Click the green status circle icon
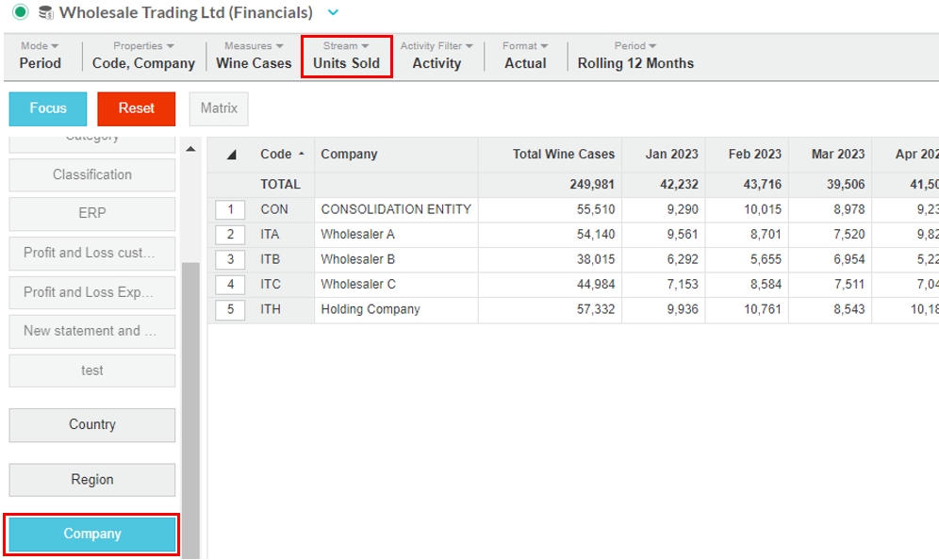The width and height of the screenshot is (939, 560). (x=20, y=13)
